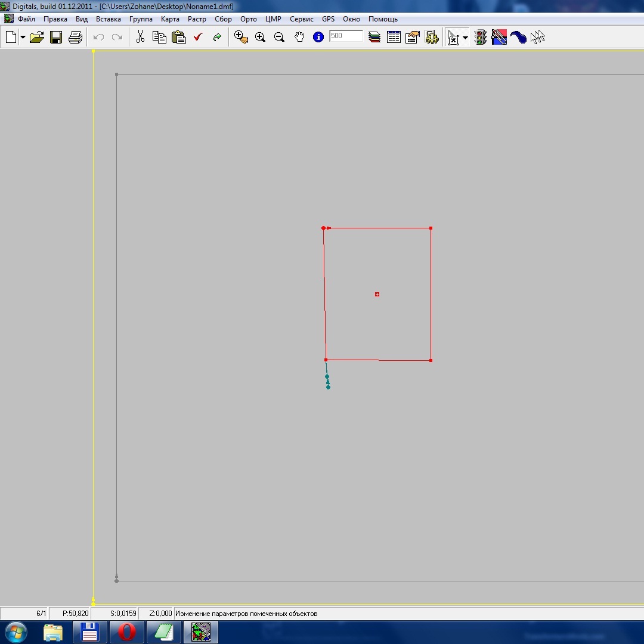
Task: Select the arrow selection mode tool
Action: point(453,38)
